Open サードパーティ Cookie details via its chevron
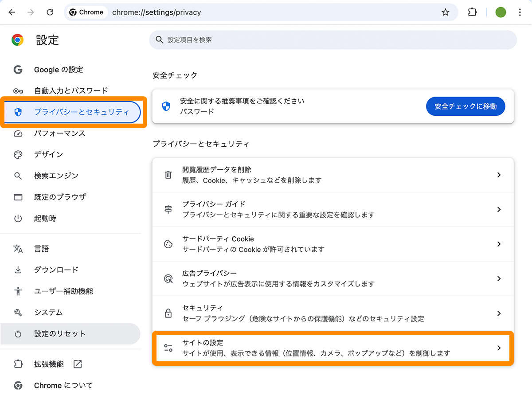 [x=499, y=244]
